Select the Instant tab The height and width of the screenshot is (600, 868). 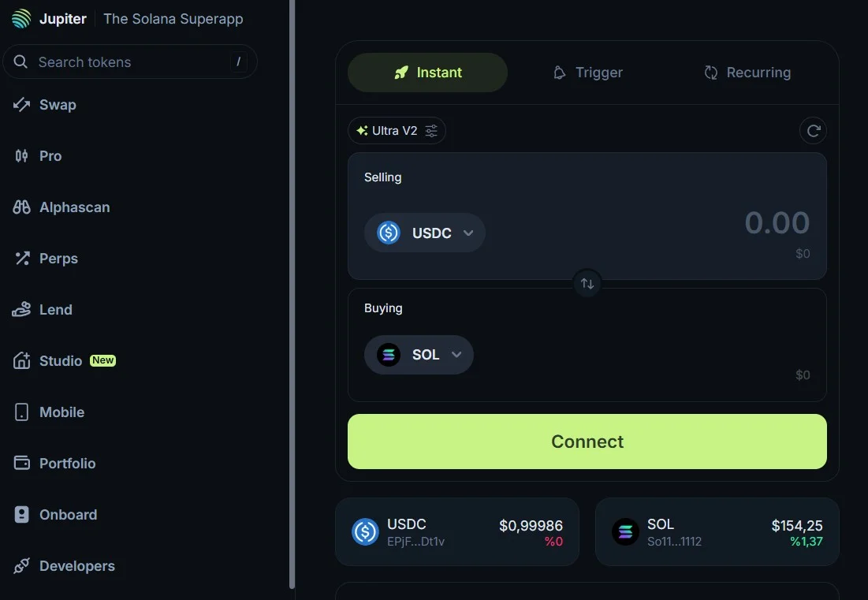coord(427,73)
